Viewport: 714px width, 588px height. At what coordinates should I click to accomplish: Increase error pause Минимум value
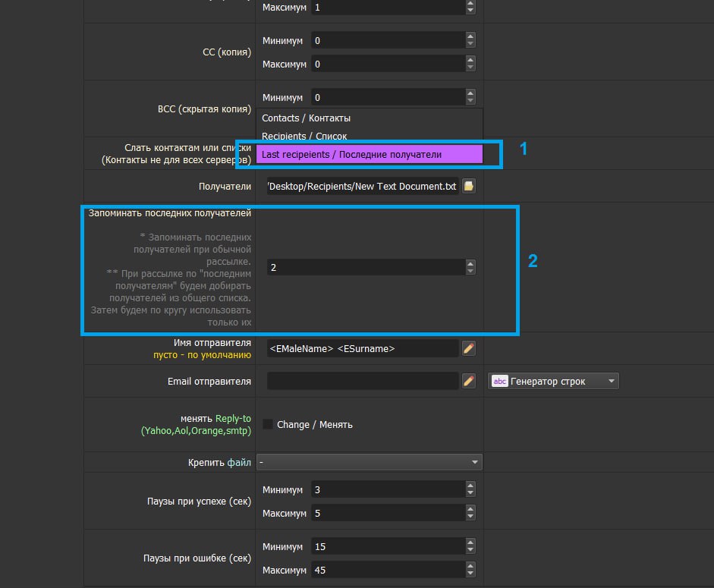(x=470, y=542)
